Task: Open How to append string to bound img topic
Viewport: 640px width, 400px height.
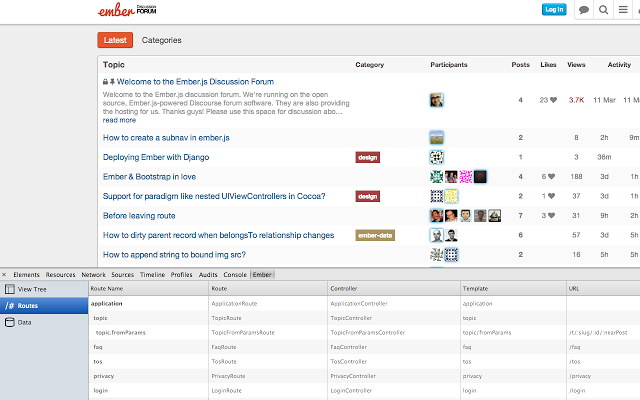Action: [x=174, y=255]
